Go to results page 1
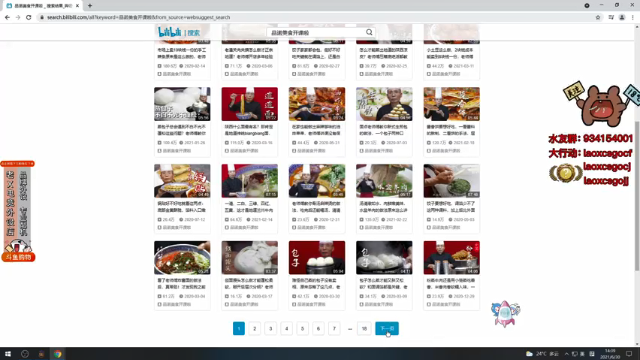Viewport: 640px width, 360px height. coord(239,329)
